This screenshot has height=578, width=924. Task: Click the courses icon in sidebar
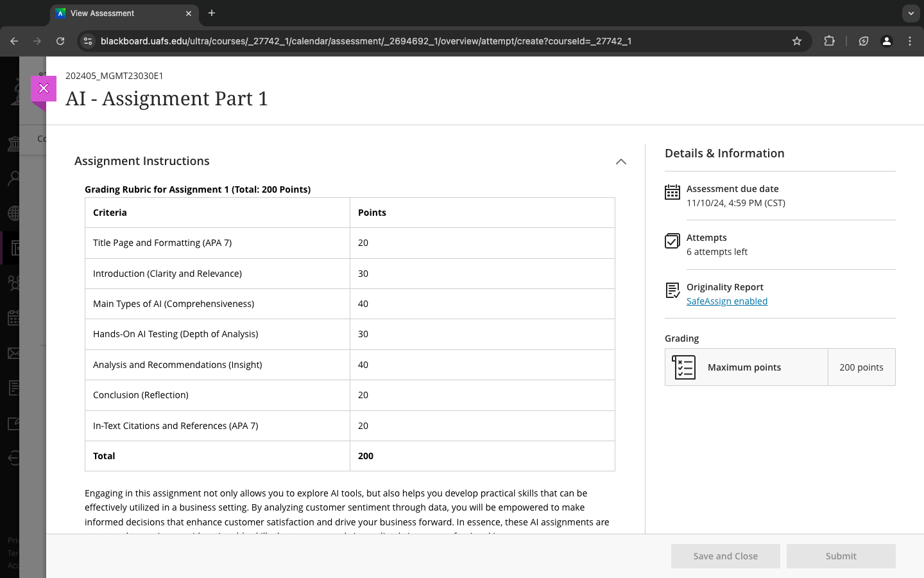click(x=14, y=248)
